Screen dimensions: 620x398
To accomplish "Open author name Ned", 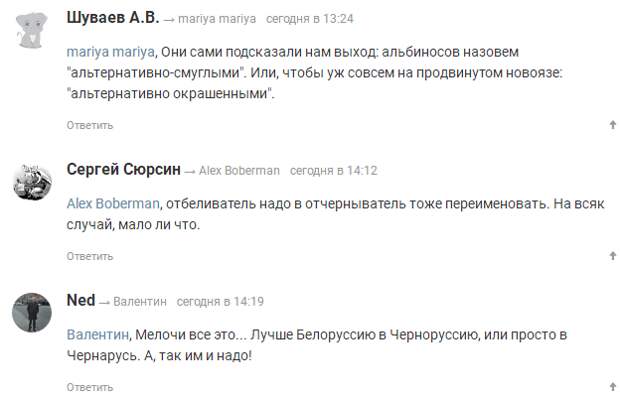I will (81, 300).
